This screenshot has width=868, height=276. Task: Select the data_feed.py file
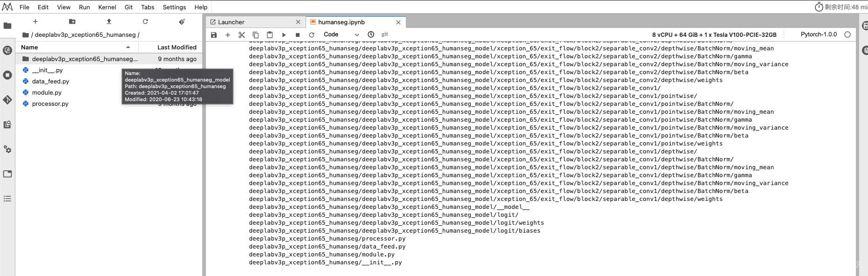pos(50,81)
